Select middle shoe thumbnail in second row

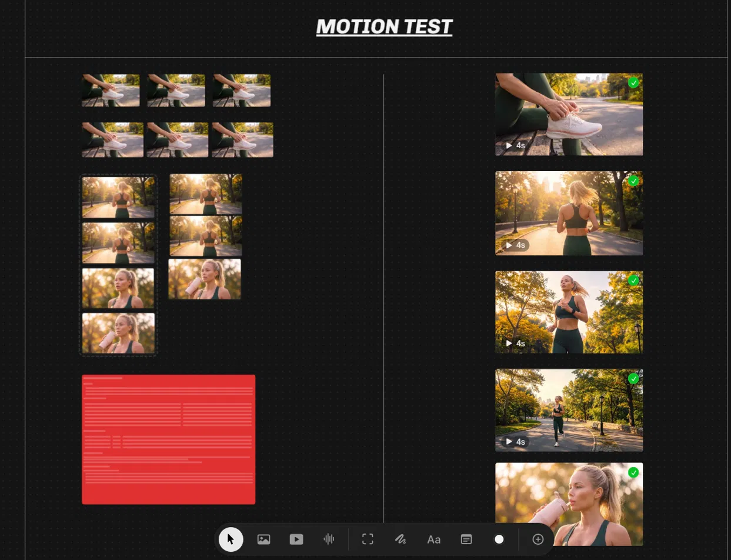coord(177,140)
